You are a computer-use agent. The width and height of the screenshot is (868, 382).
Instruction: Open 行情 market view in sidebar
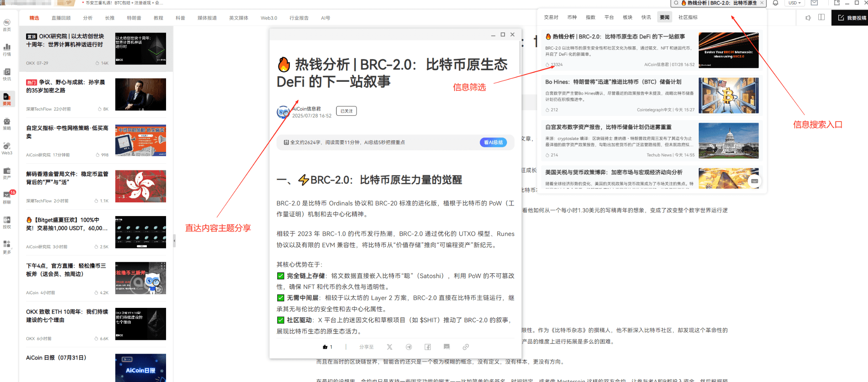7,50
